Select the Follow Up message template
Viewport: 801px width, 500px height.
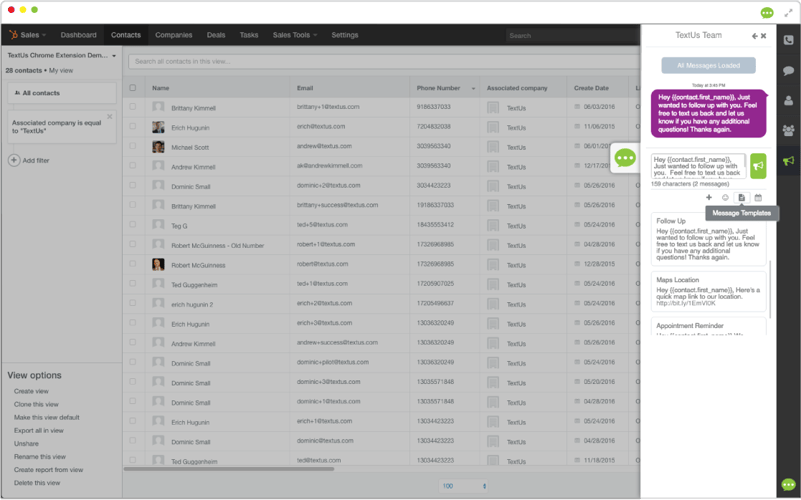pyautogui.click(x=708, y=240)
